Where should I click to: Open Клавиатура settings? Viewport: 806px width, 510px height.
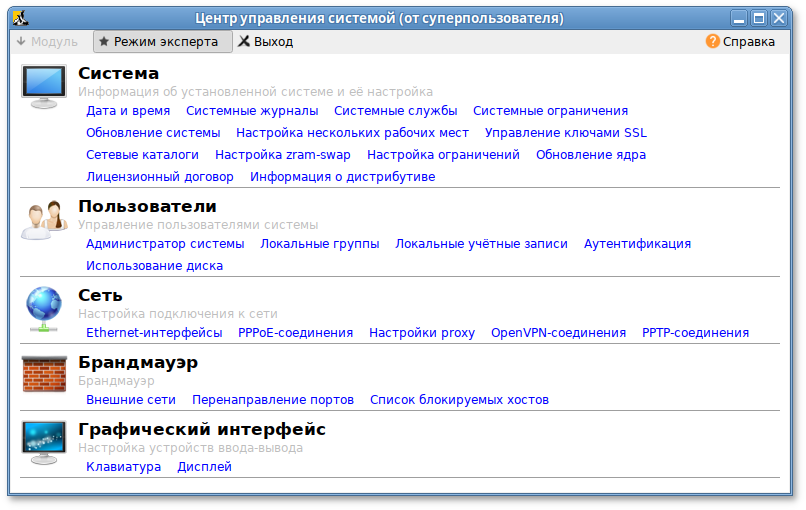124,467
